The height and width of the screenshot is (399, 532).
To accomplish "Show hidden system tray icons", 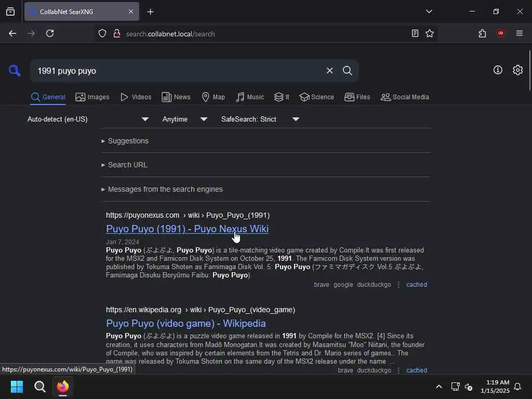I will [438, 387].
